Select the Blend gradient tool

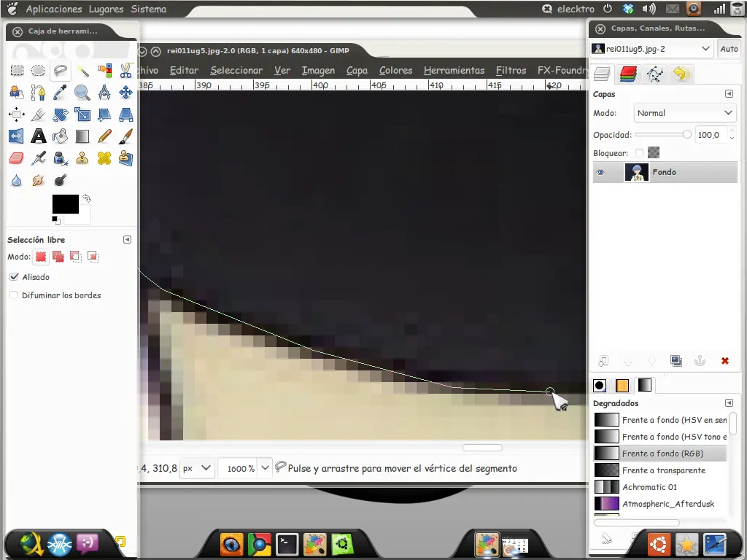pos(82,136)
